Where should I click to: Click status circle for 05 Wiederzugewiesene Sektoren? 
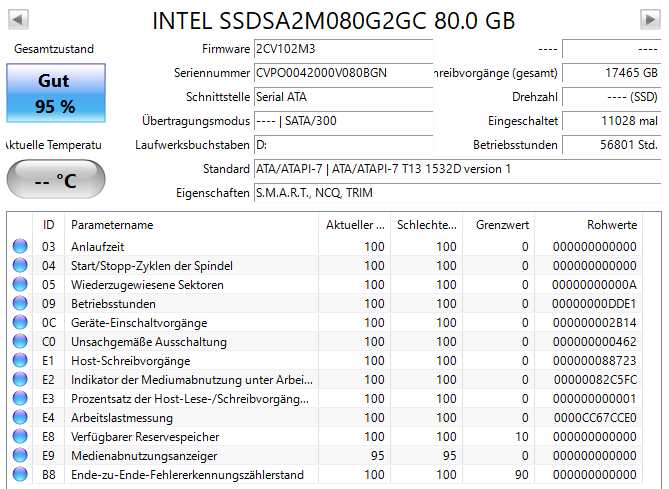click(20, 284)
